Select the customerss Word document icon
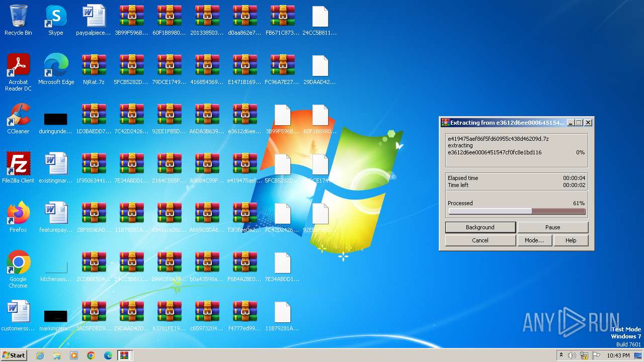 (18, 312)
